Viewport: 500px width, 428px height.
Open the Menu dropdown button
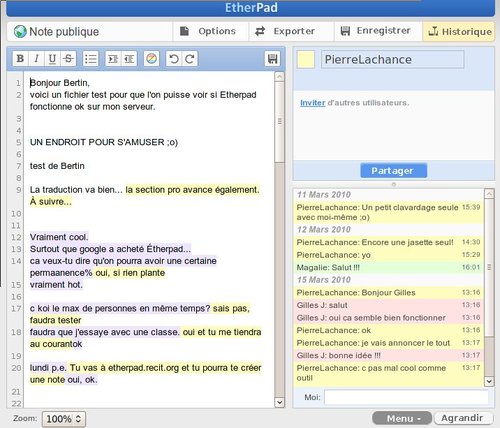point(402,418)
